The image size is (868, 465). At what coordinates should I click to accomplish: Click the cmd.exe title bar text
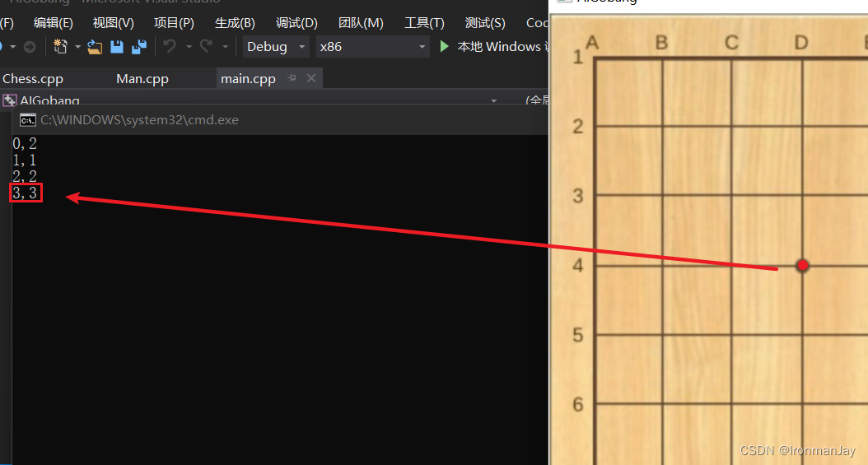[139, 120]
